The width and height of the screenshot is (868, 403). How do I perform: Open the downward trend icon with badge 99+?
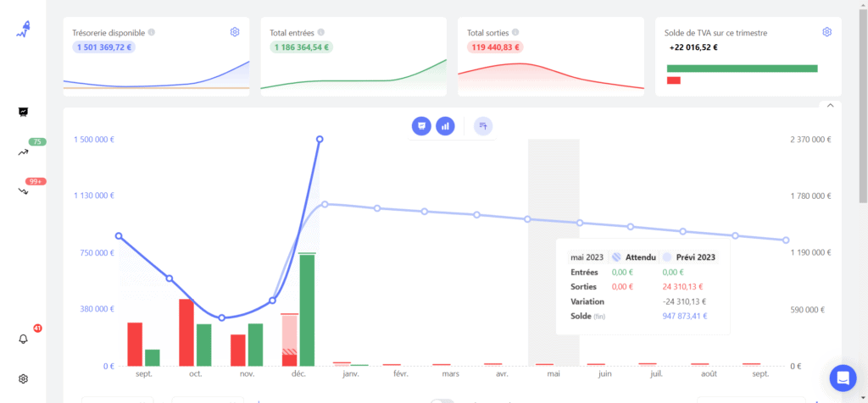tap(24, 191)
